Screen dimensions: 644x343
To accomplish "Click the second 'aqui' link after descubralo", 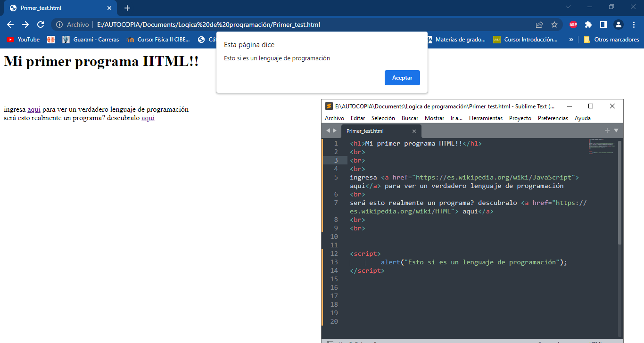I will click(x=148, y=118).
